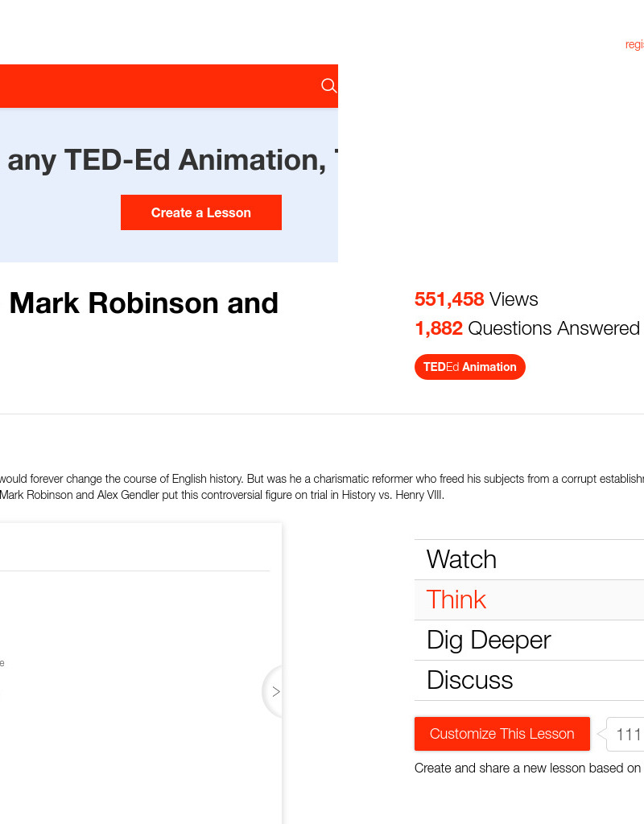
Task: Click the TEDEd Animation badge
Action: pos(469,367)
